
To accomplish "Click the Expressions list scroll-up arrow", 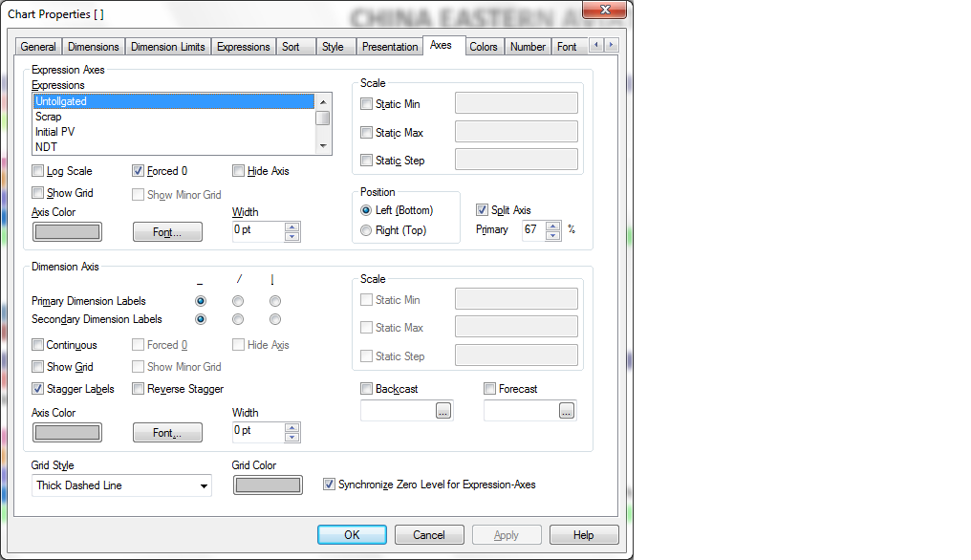I will point(323,101).
